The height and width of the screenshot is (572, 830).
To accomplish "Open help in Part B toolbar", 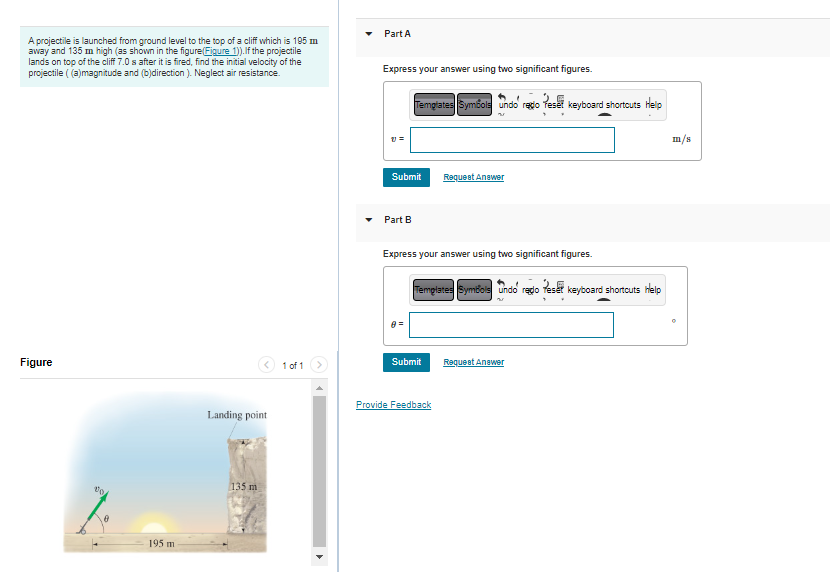I will (653, 290).
